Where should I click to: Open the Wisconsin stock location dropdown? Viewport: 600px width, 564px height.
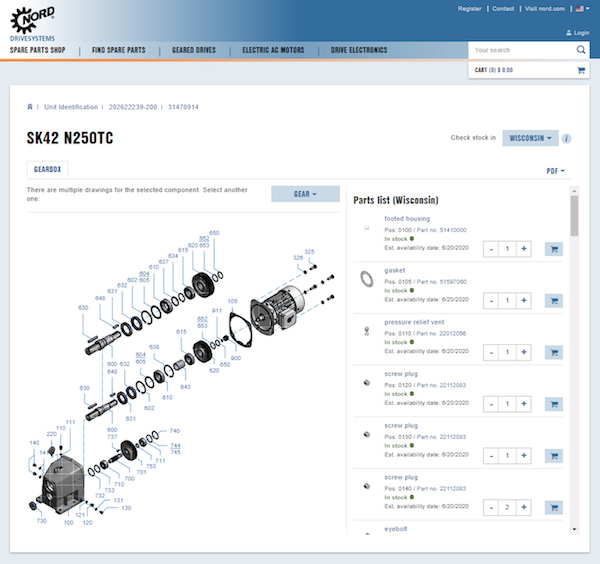(x=531, y=138)
